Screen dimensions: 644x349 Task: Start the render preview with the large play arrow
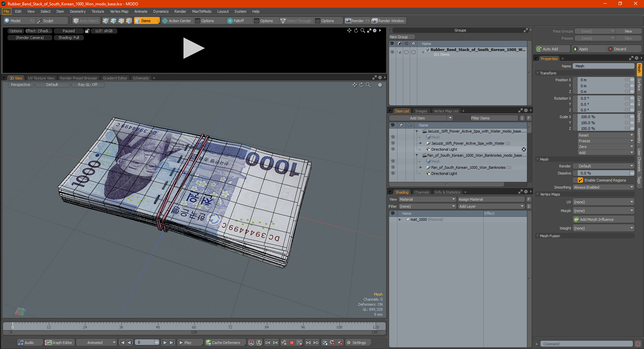[x=194, y=48]
